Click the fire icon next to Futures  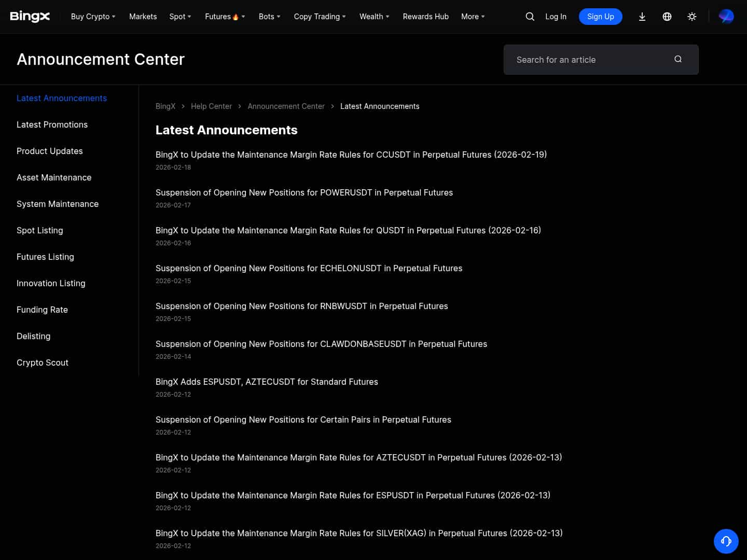click(x=235, y=16)
